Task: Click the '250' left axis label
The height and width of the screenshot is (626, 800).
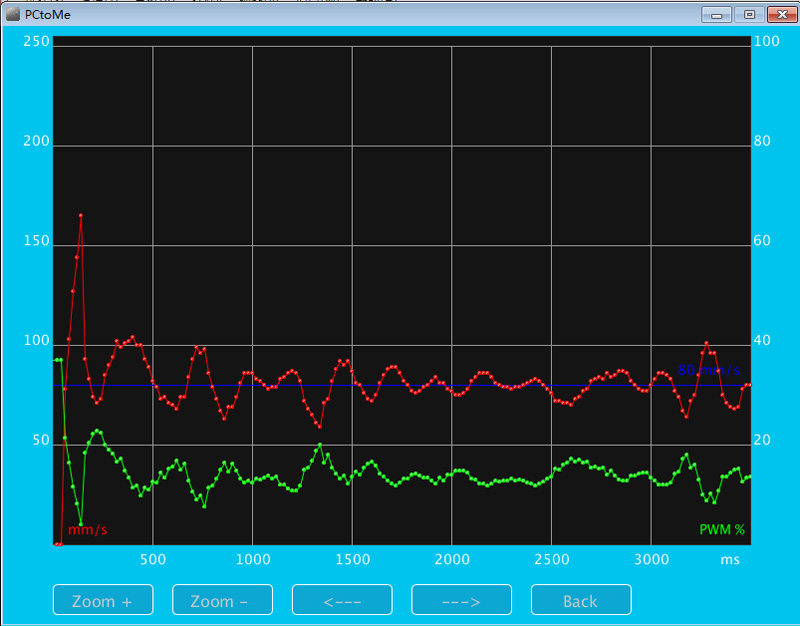Action: click(x=36, y=41)
